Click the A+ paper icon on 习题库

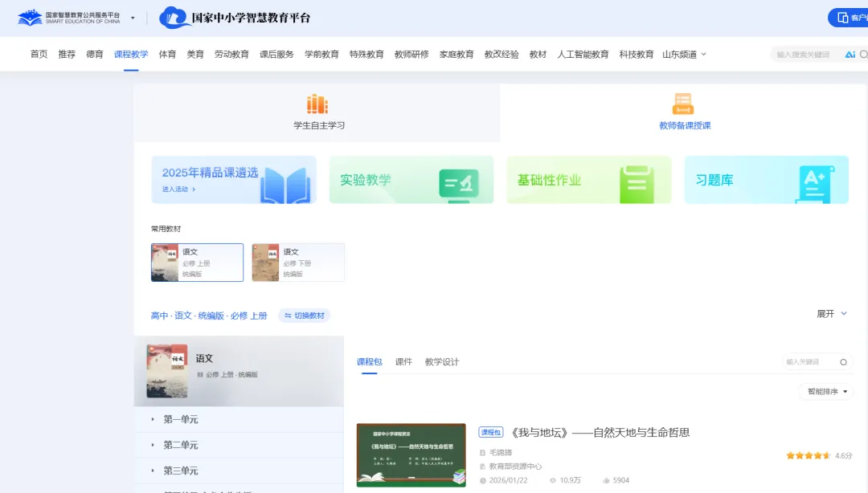point(814,184)
